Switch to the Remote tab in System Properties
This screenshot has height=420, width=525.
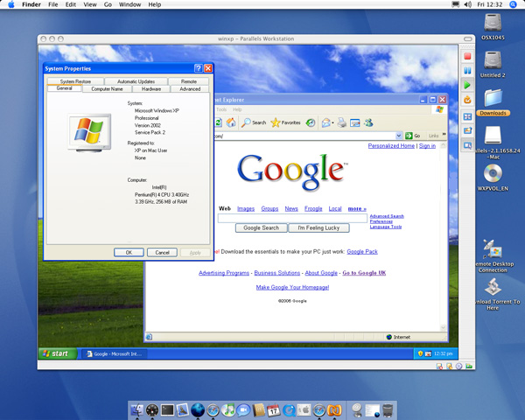click(188, 81)
